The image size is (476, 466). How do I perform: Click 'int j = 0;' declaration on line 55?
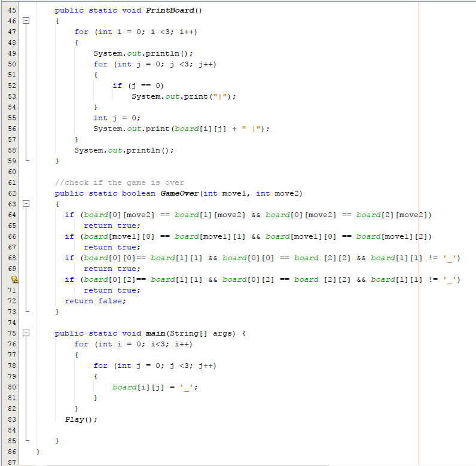[117, 118]
